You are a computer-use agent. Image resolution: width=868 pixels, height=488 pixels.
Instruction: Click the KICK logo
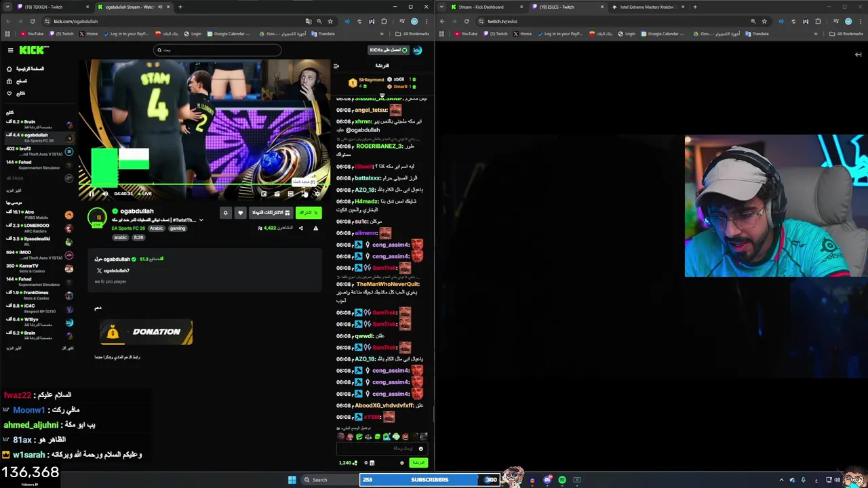click(33, 49)
